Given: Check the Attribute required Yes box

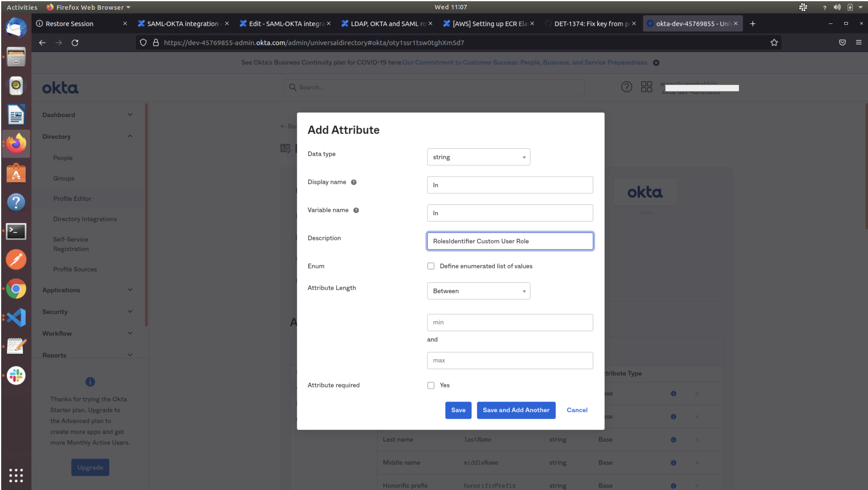Looking at the screenshot, I should coord(431,385).
